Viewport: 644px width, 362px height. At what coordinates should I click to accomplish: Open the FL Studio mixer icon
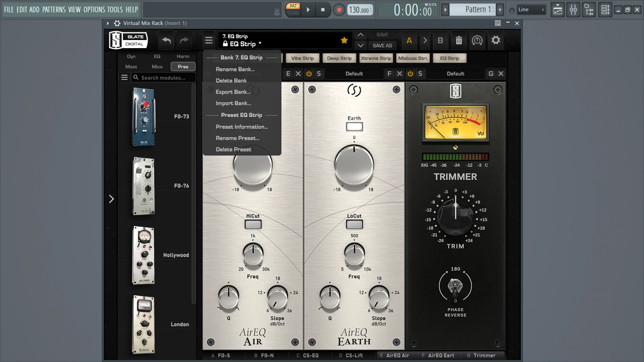(x=573, y=9)
